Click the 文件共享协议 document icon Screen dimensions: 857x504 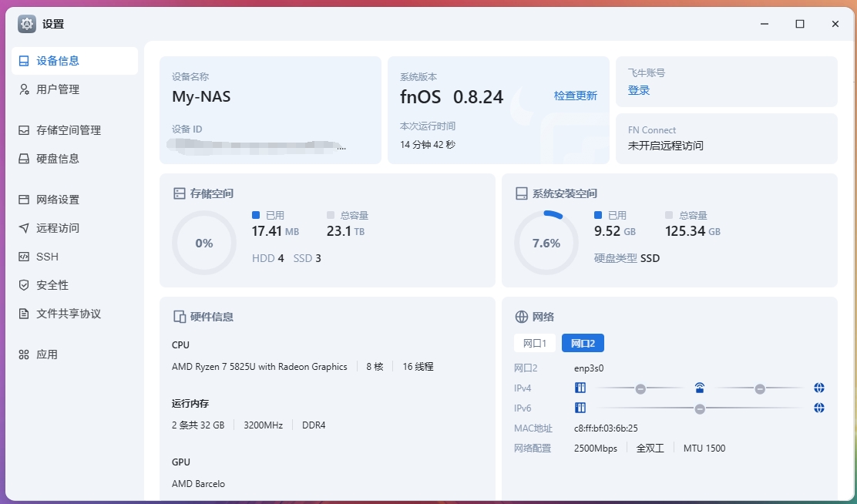(24, 314)
